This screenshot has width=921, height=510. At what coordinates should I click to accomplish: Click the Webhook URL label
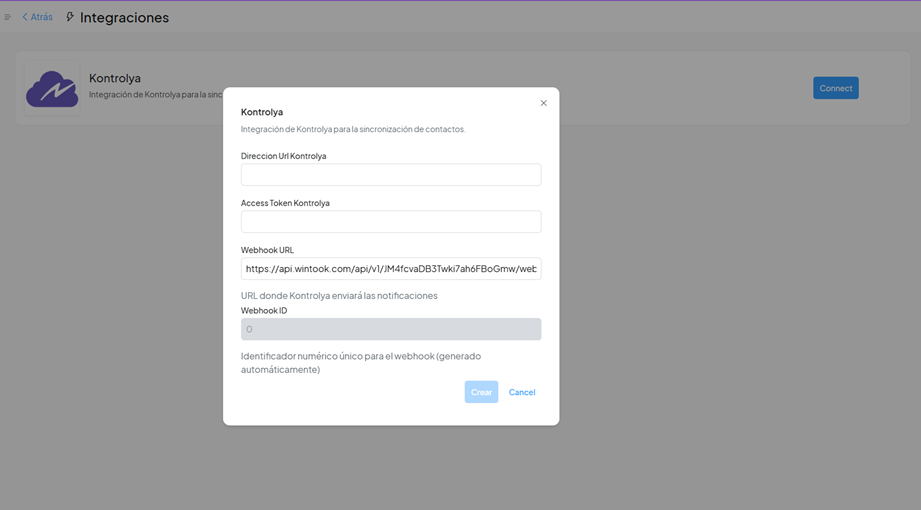[267, 250]
